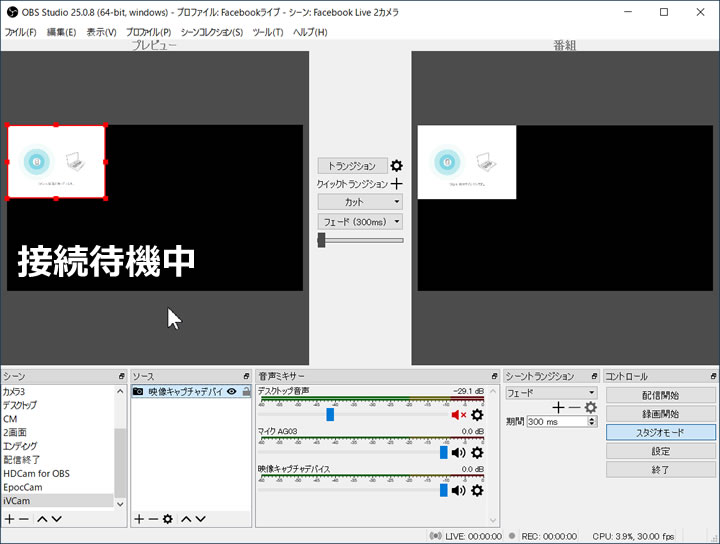The width and height of the screenshot is (720, 544).
Task: Click 映像キャプチャデバイス volume slider handle
Action: 444,490
